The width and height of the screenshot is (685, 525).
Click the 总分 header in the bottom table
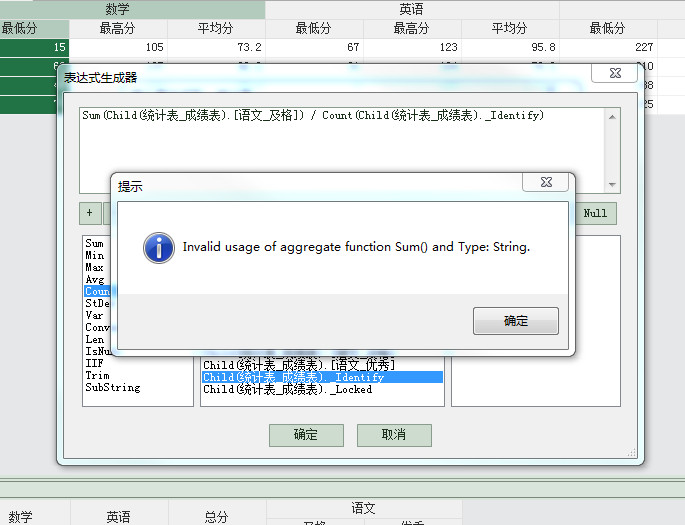216,517
